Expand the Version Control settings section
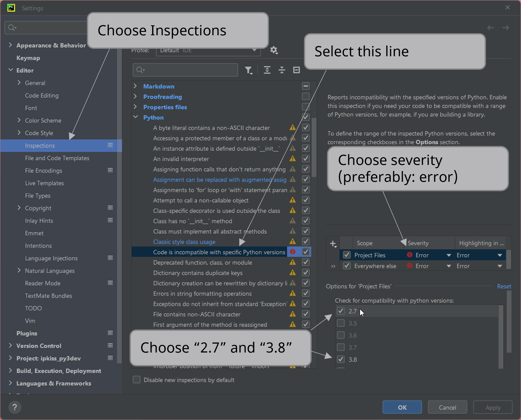 point(10,346)
